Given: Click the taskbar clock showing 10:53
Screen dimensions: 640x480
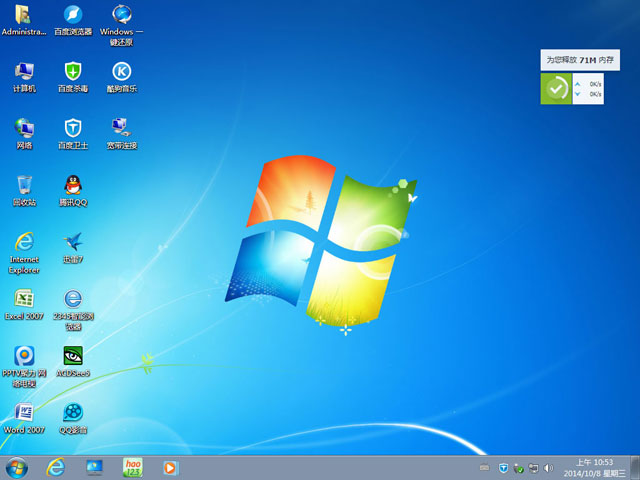Looking at the screenshot, I should click(594, 468).
